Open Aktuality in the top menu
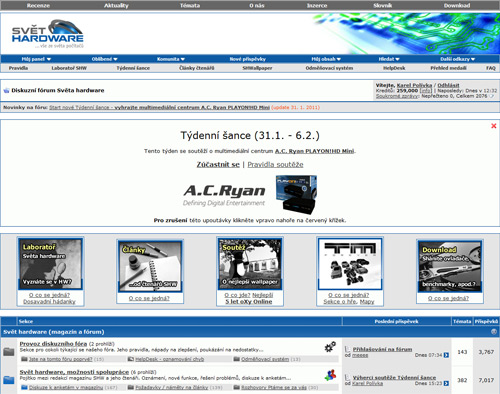Image resolution: width=500 pixels, height=394 pixels. click(x=116, y=5)
